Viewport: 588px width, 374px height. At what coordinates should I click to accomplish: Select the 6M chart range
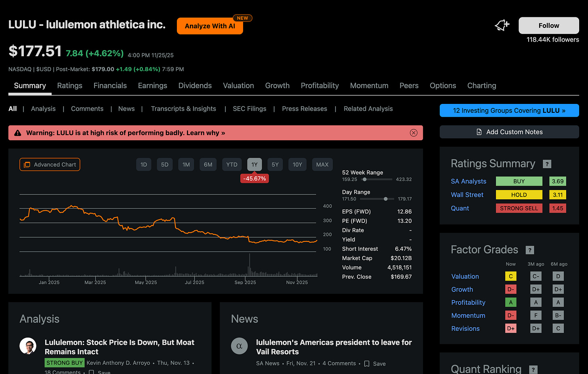click(208, 165)
